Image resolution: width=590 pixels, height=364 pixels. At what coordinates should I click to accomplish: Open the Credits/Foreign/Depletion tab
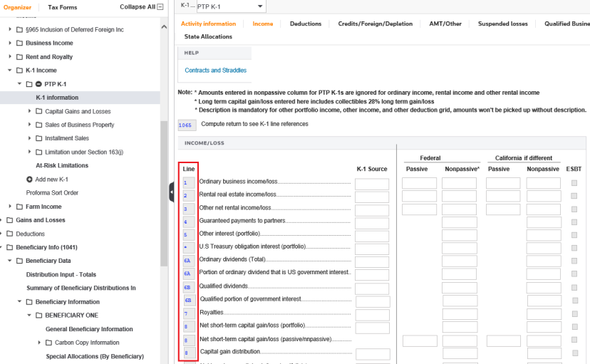click(375, 24)
